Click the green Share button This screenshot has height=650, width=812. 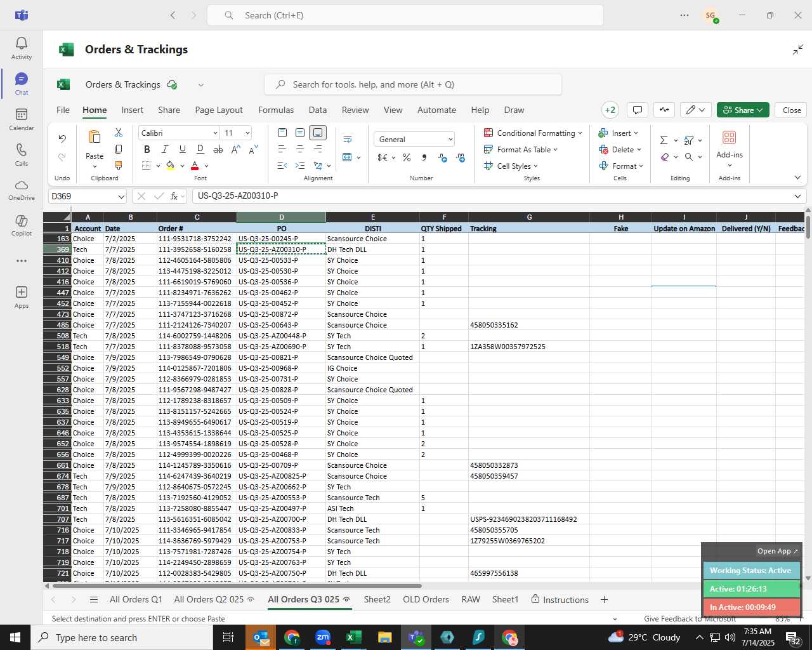pyautogui.click(x=743, y=110)
